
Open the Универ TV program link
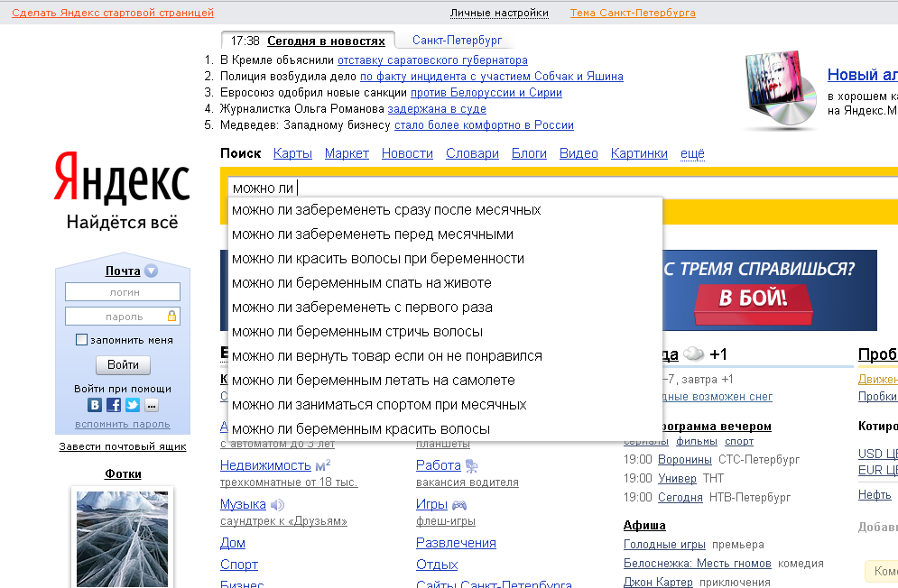pyautogui.click(x=677, y=479)
